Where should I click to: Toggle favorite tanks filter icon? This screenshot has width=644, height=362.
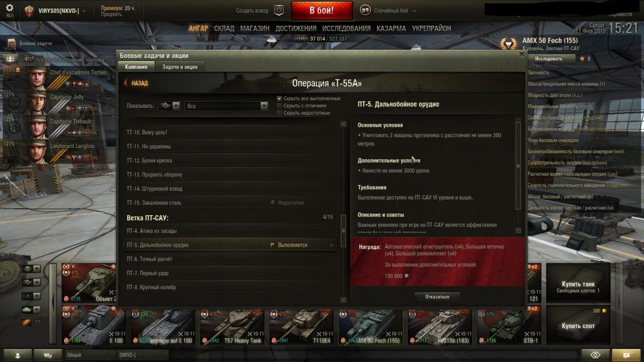[x=26, y=322]
